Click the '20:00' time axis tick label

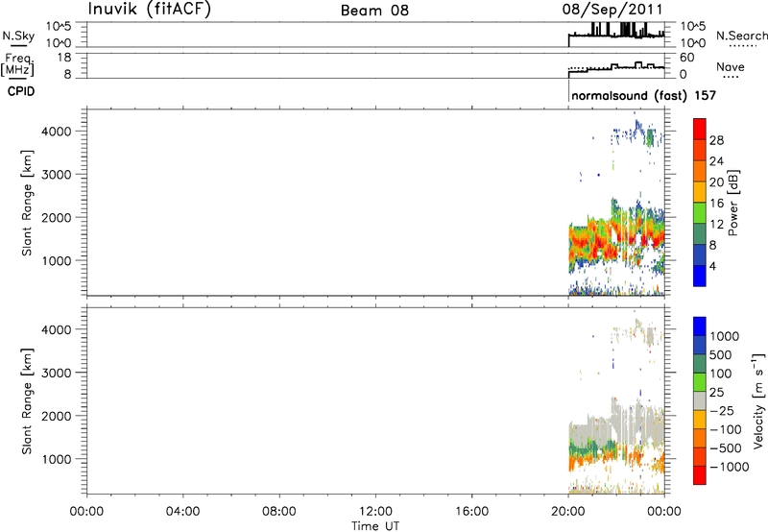567,512
